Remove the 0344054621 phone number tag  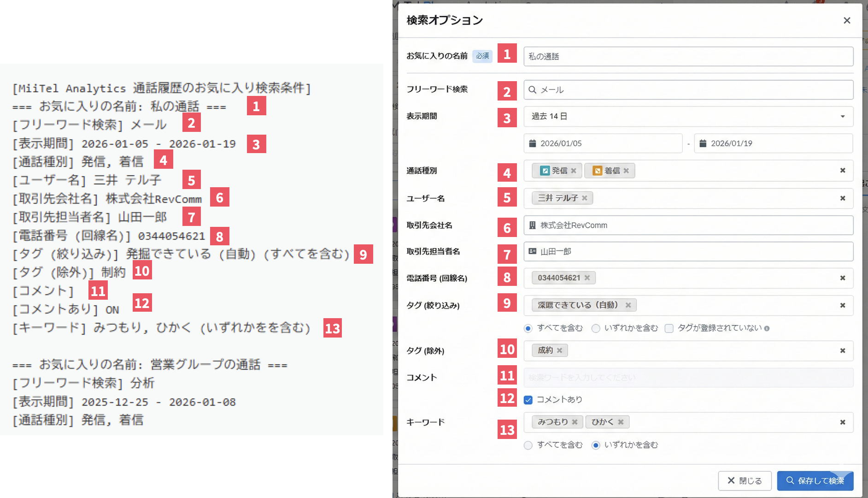point(587,278)
